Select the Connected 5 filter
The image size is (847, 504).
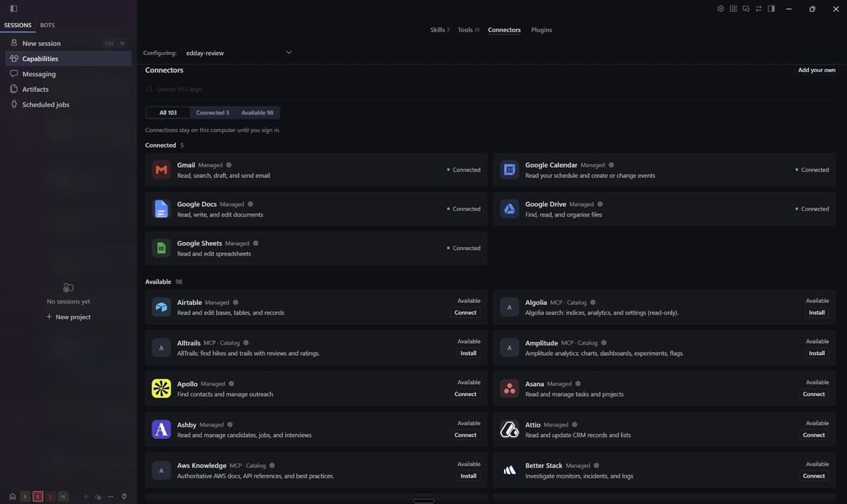(x=212, y=113)
